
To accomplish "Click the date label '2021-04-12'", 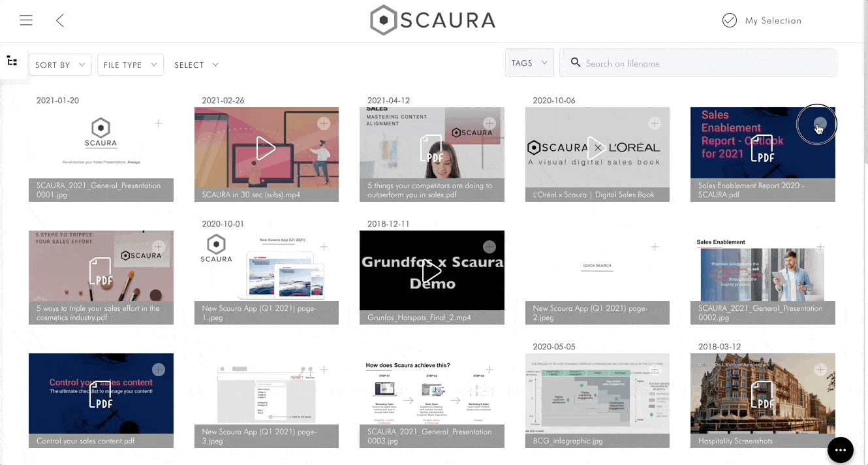I will click(388, 101).
